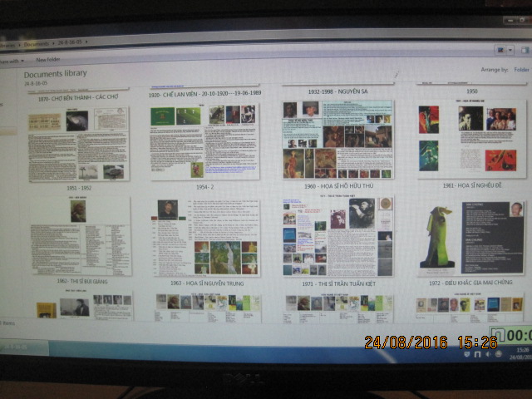
Task: Select the file named 1950
Action: (471, 91)
